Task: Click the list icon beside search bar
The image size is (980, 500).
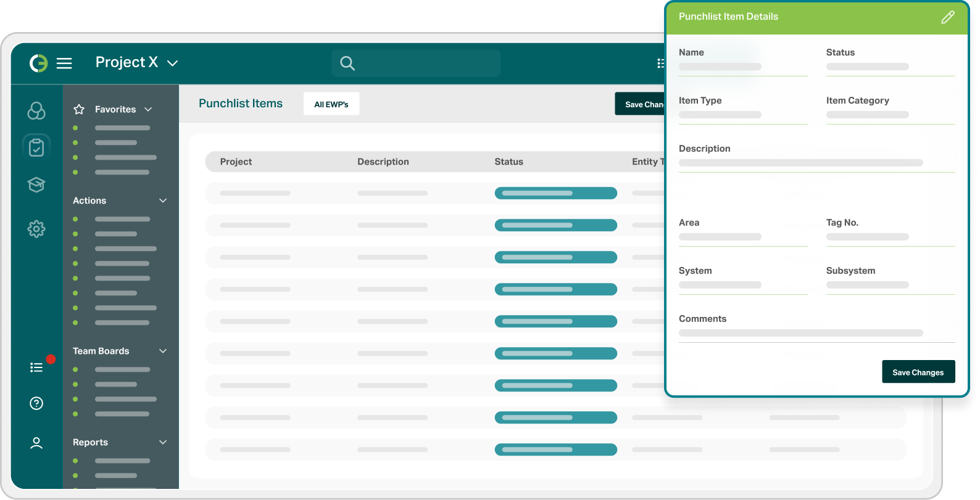Action: pos(660,64)
